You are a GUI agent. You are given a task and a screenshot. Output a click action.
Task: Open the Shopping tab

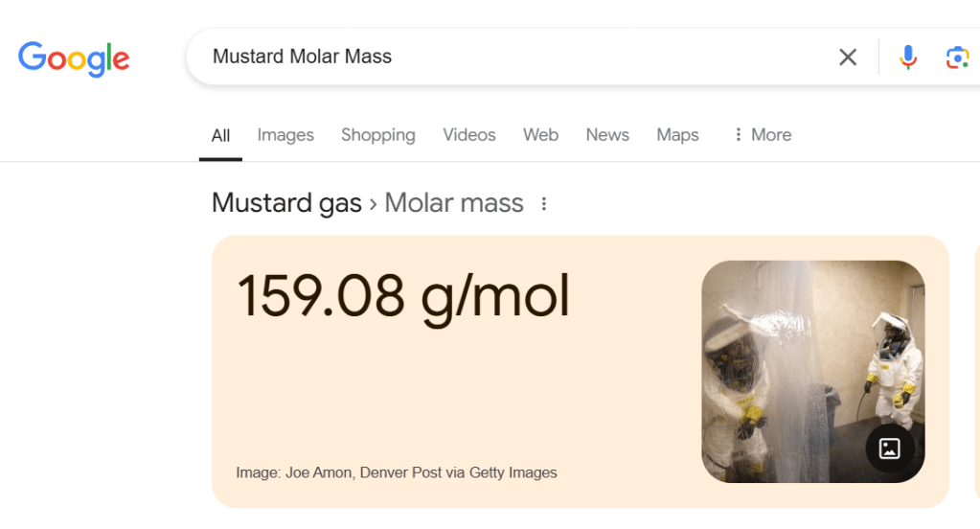378,135
